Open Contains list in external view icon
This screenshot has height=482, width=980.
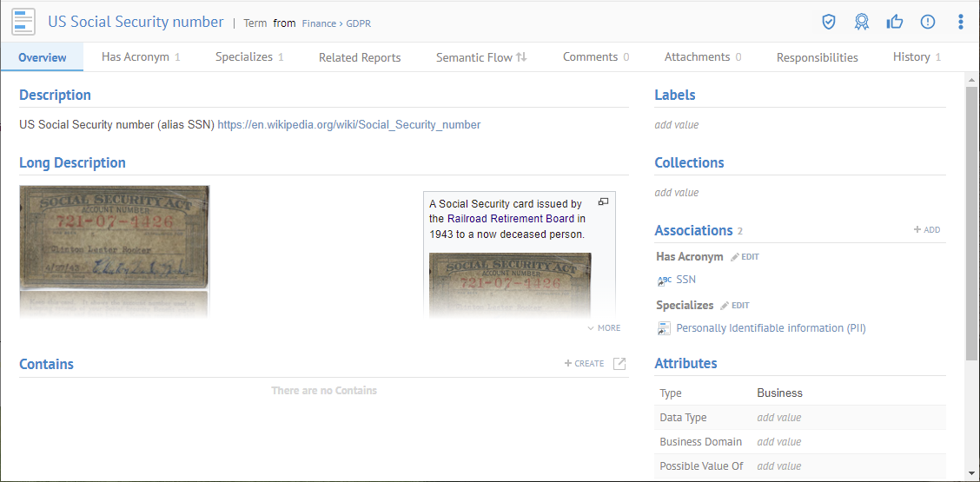[x=619, y=364]
